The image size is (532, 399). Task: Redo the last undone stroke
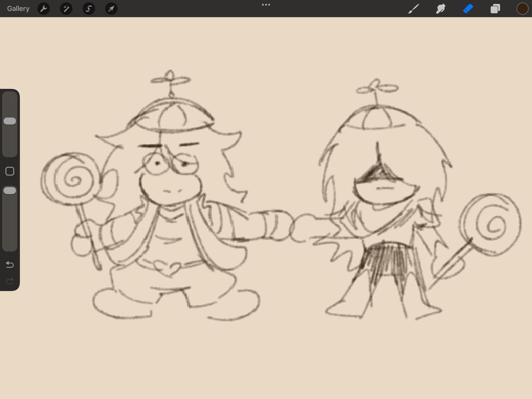[x=10, y=281]
